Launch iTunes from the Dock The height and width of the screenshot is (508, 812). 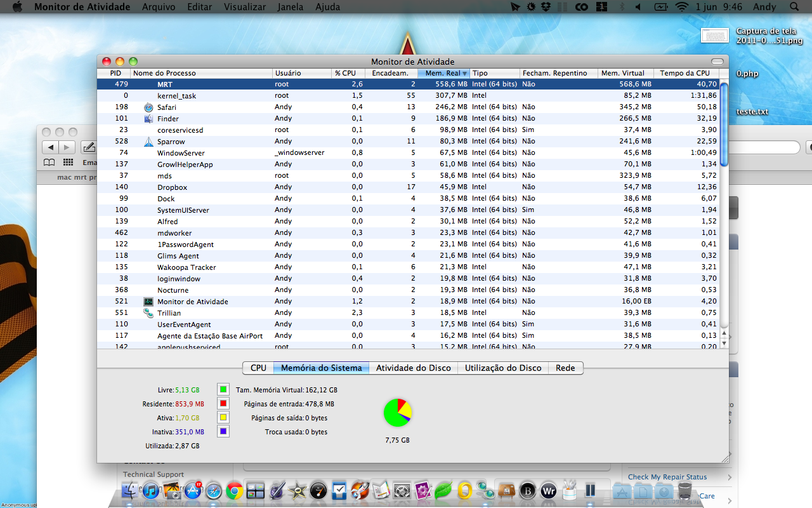pyautogui.click(x=151, y=490)
